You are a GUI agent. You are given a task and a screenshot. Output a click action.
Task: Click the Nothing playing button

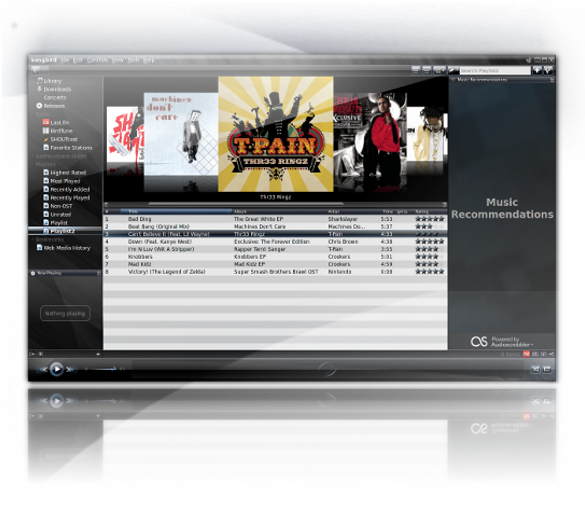point(65,313)
